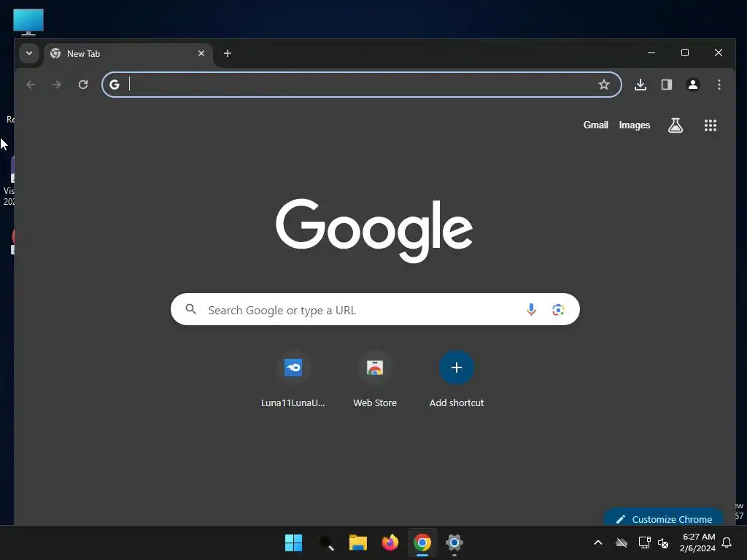Select the This PC desktop icon

tap(28, 22)
